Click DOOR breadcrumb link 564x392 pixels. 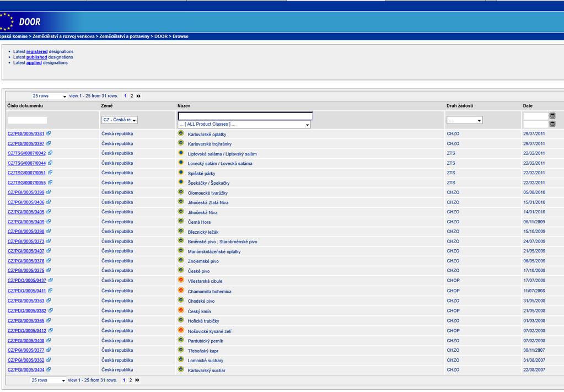(161, 36)
